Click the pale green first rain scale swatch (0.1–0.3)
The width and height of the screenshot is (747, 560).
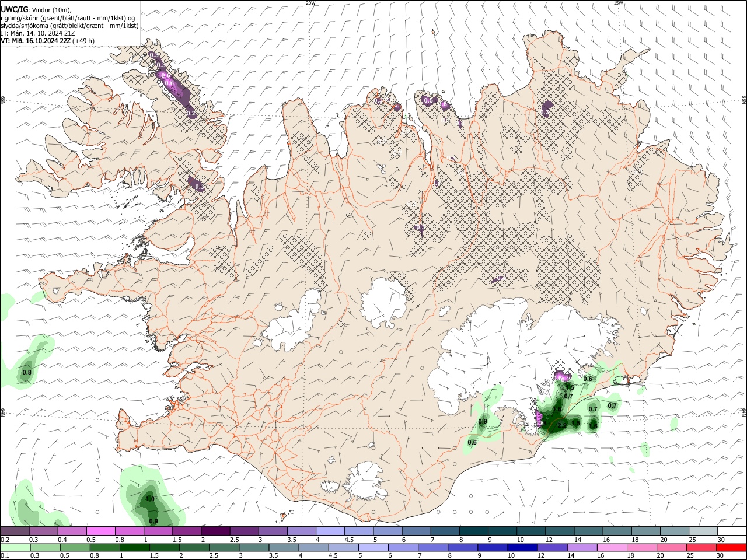(16, 547)
